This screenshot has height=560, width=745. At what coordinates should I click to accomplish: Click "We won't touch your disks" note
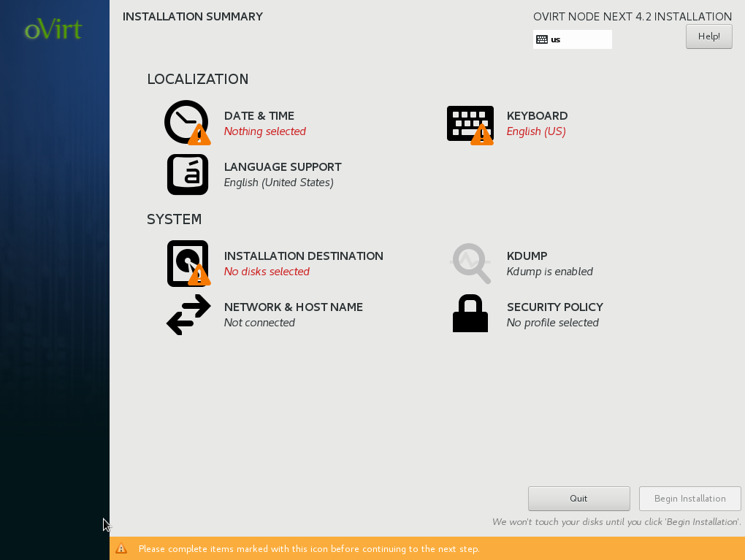(x=616, y=522)
